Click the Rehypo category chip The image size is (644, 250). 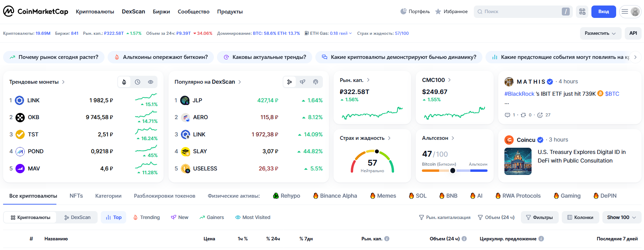pos(286,196)
